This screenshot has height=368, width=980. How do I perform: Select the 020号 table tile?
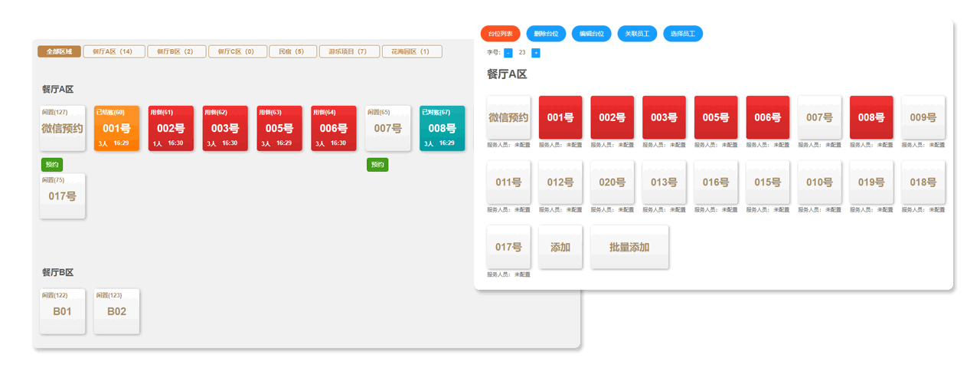612,182
